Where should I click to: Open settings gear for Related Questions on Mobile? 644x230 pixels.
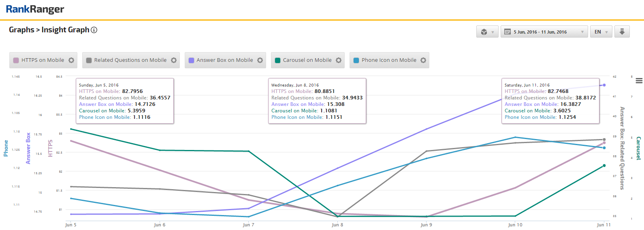174,60
